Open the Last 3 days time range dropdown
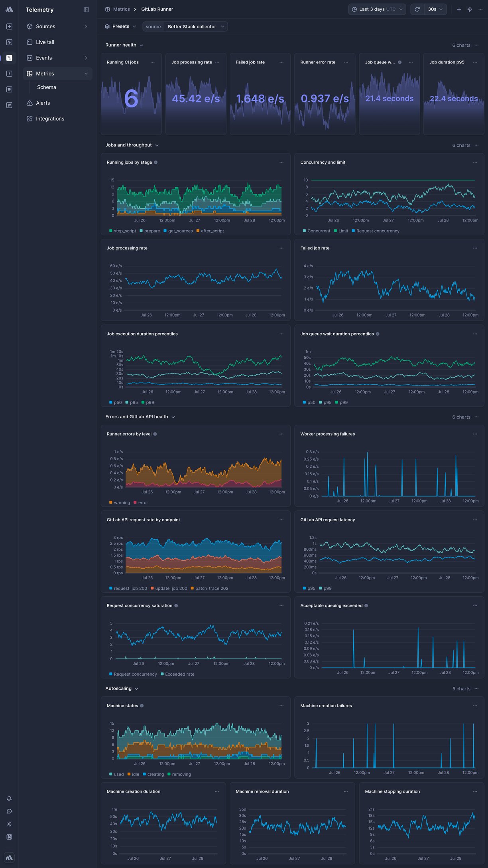Viewport: 488px width, 868px height. coord(377,9)
